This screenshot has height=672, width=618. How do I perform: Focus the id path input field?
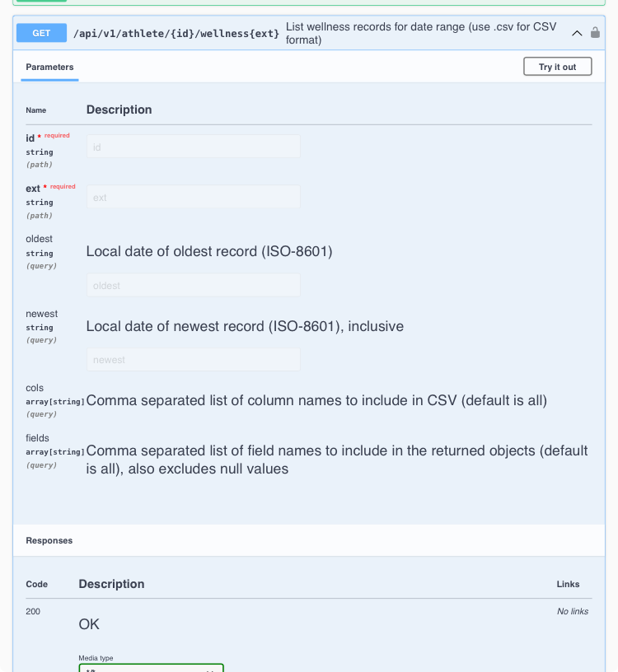pos(193,147)
